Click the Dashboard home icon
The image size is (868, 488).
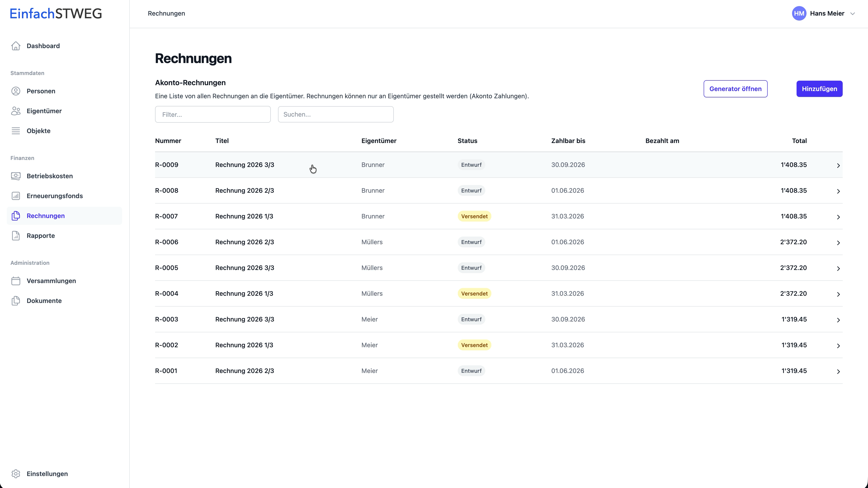coord(16,46)
